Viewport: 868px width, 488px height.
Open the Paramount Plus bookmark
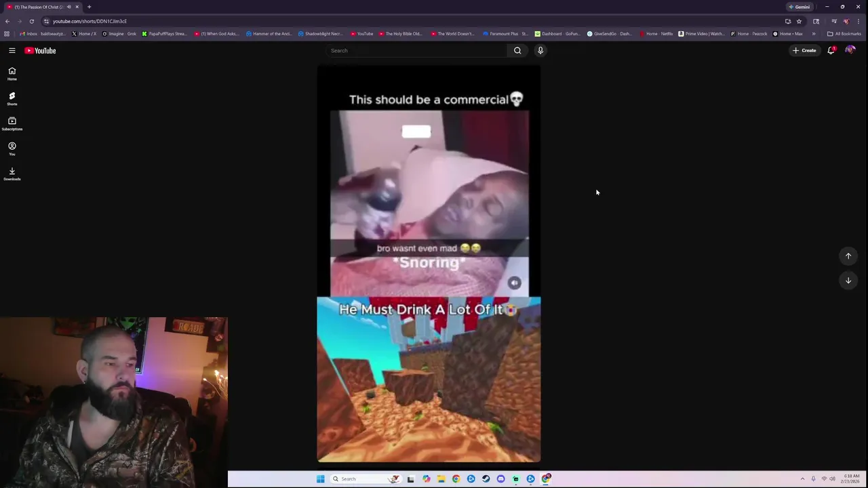pos(506,34)
